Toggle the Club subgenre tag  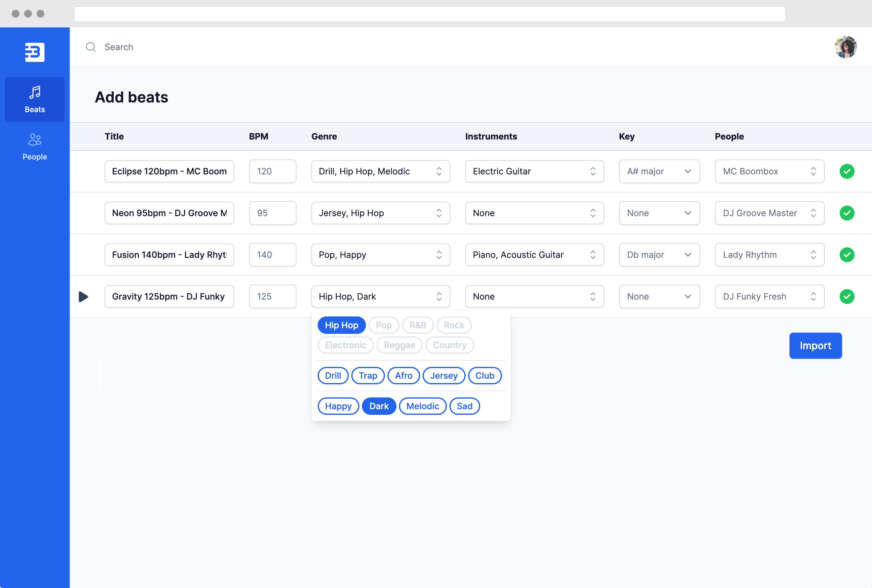(x=485, y=375)
